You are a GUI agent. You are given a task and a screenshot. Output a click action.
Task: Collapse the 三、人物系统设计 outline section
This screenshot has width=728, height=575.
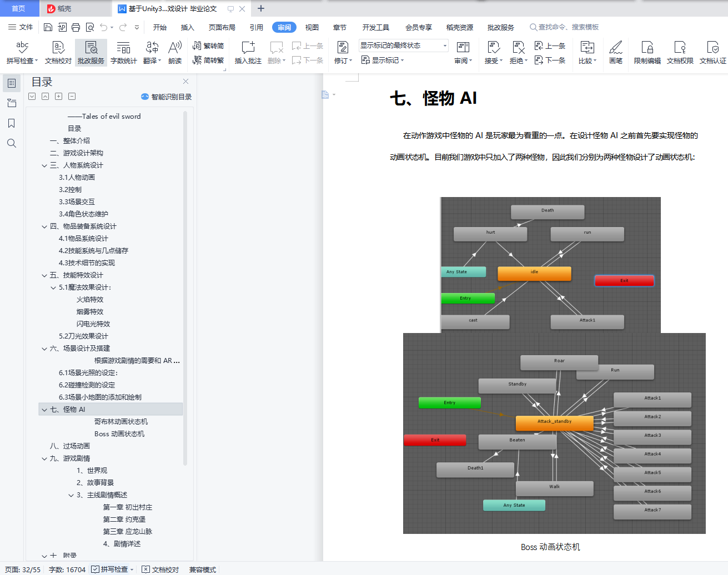44,165
